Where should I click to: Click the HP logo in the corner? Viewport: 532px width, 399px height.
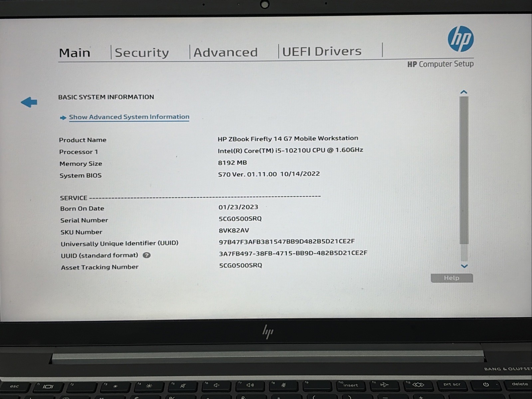[x=460, y=39]
